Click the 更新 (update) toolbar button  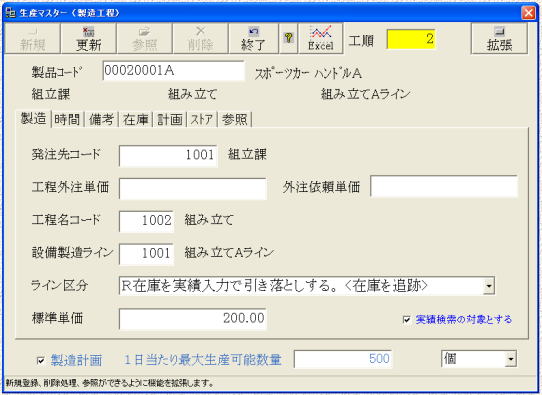click(88, 38)
